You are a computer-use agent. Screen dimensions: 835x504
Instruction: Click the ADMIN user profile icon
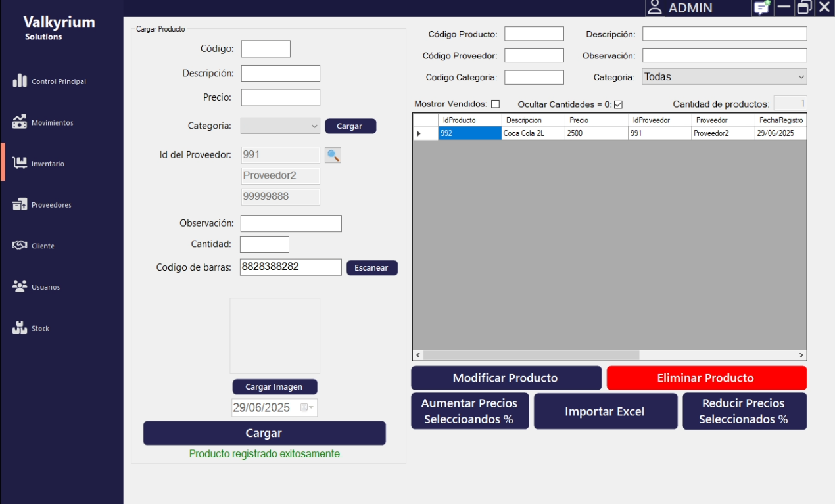click(x=654, y=8)
